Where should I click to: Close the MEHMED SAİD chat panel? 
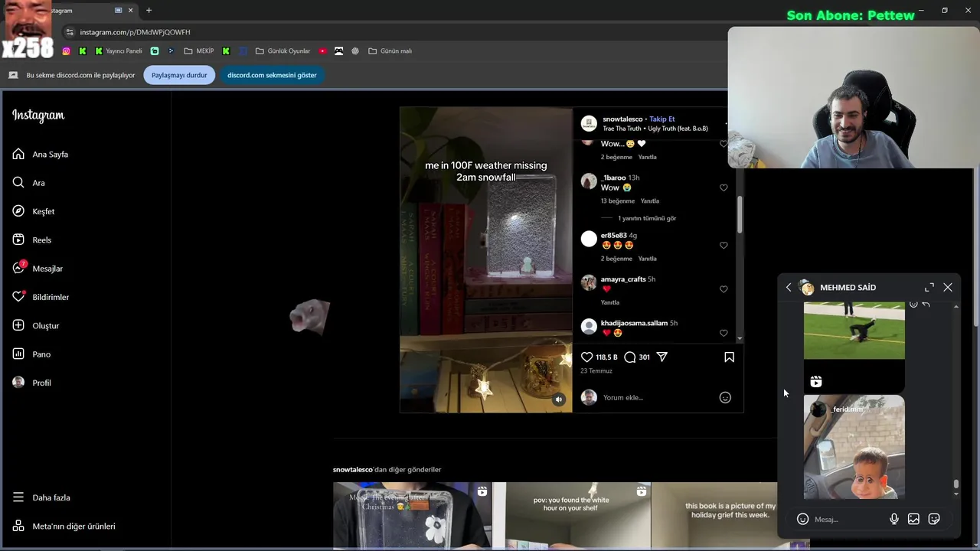click(948, 288)
